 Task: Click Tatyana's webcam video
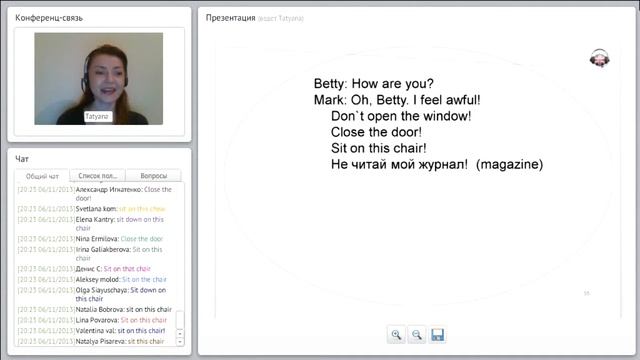[98, 79]
